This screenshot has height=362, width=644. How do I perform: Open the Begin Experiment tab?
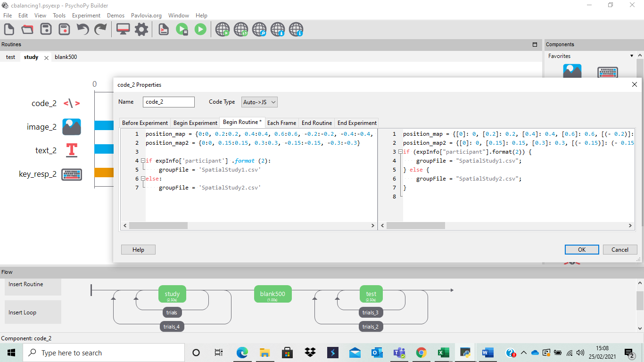(195, 123)
